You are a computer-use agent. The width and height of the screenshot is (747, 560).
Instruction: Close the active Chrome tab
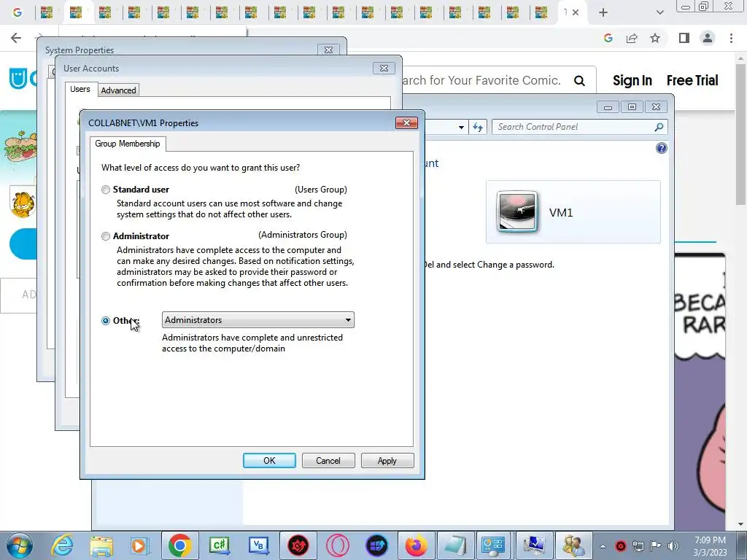click(x=576, y=12)
